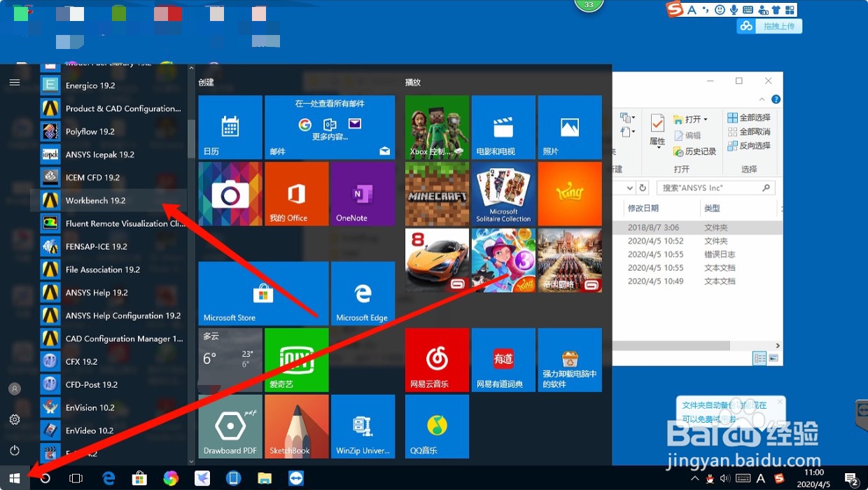This screenshot has width=868, height=490.
Task: Open the 网易云音乐 tile
Action: [437, 360]
